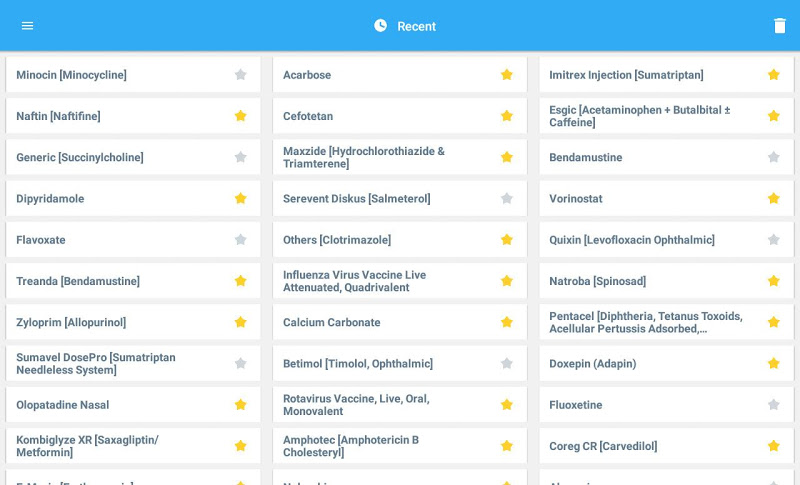The height and width of the screenshot is (485, 800).
Task: Open Treanda [Bendamustine]
Action: (x=133, y=281)
